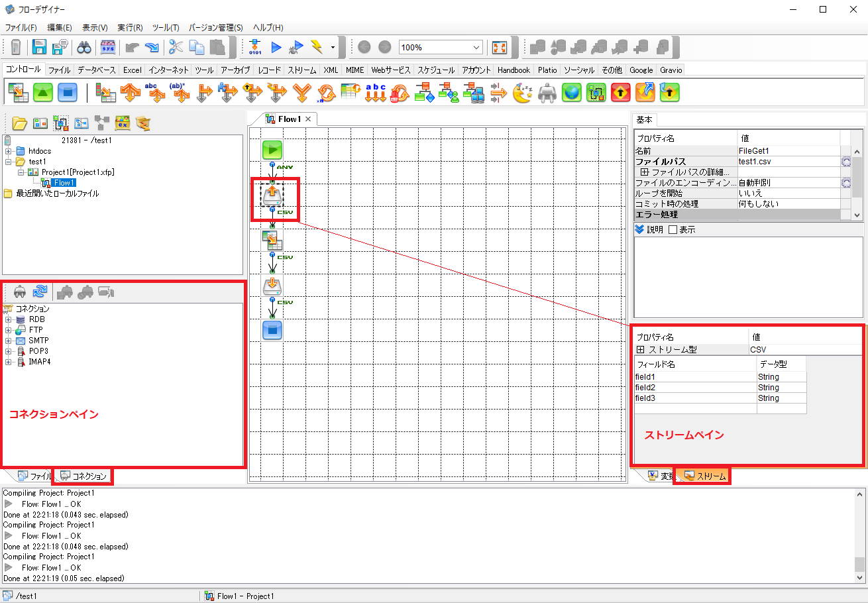Open the ファイル(F) menu

[21, 28]
